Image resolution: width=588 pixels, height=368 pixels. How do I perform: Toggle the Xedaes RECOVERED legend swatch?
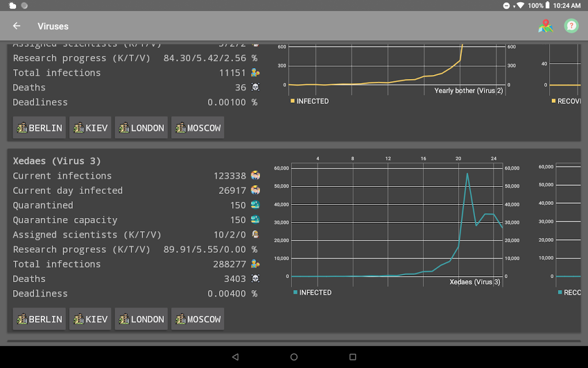coord(560,292)
